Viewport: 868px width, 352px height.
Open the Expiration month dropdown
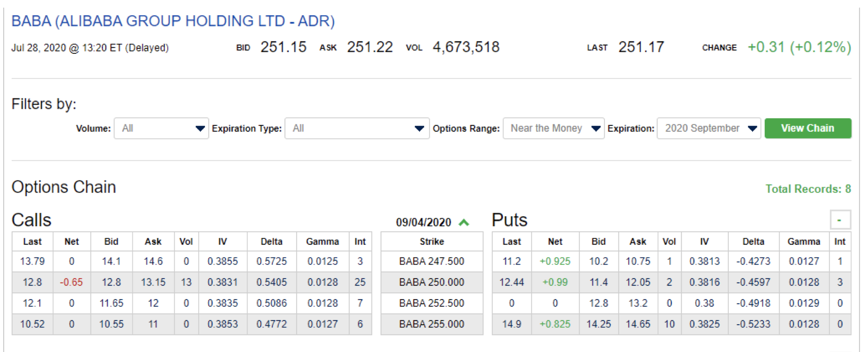(709, 129)
